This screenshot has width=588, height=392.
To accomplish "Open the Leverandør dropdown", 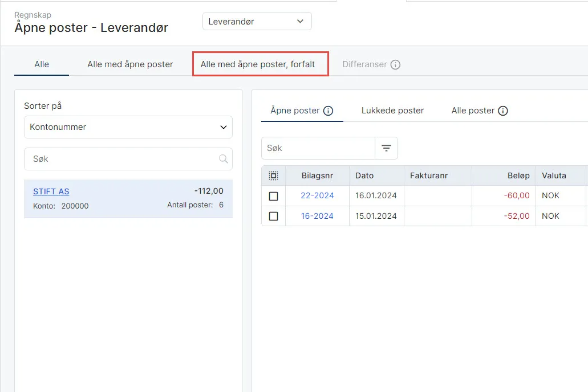I will point(257,21).
